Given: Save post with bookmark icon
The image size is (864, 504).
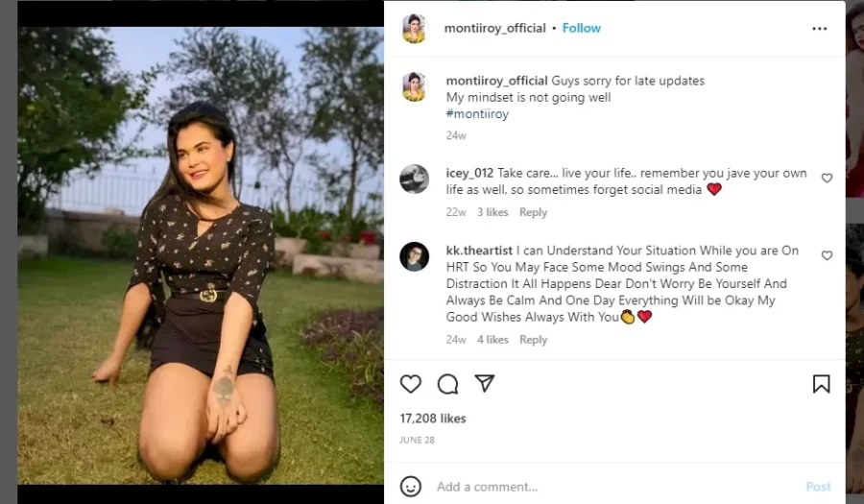Looking at the screenshot, I should 821,384.
